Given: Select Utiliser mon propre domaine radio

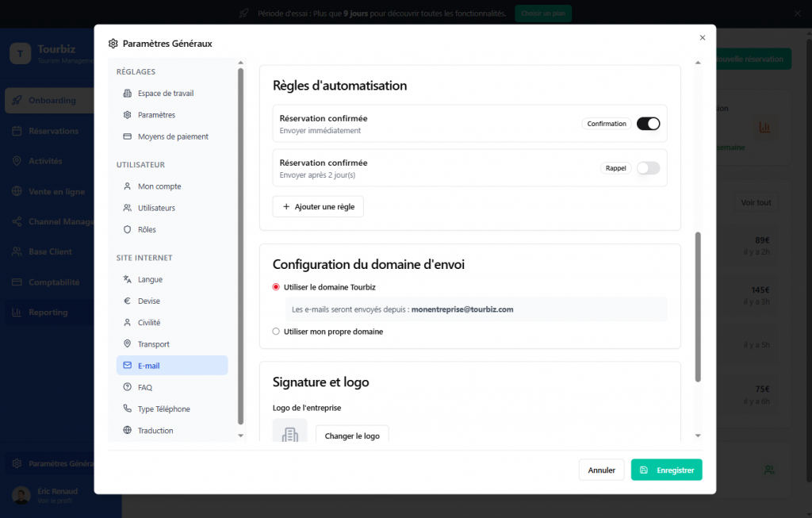Looking at the screenshot, I should (276, 332).
